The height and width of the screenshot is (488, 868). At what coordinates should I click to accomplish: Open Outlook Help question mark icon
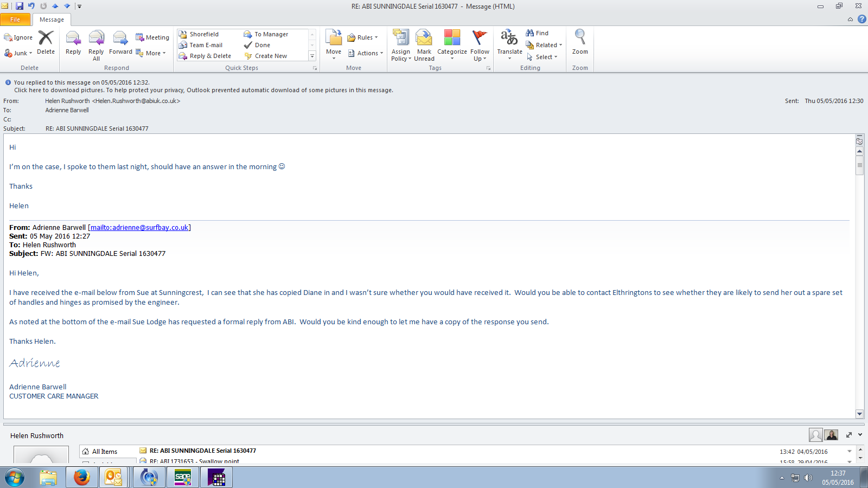(x=861, y=19)
